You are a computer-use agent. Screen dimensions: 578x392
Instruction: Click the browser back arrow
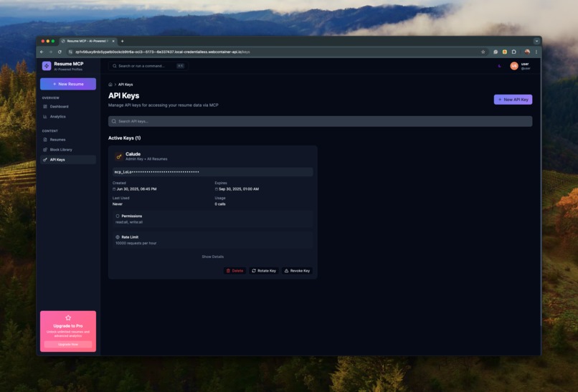point(42,52)
